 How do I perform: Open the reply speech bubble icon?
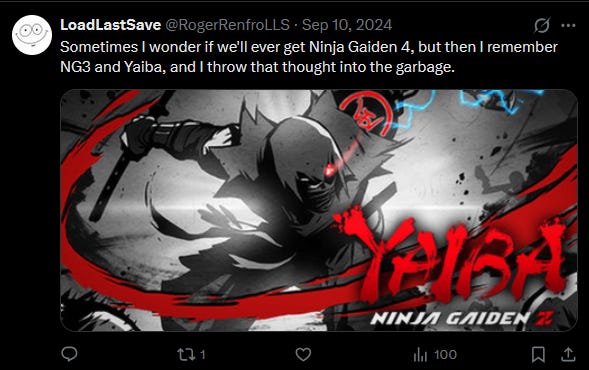(x=69, y=354)
